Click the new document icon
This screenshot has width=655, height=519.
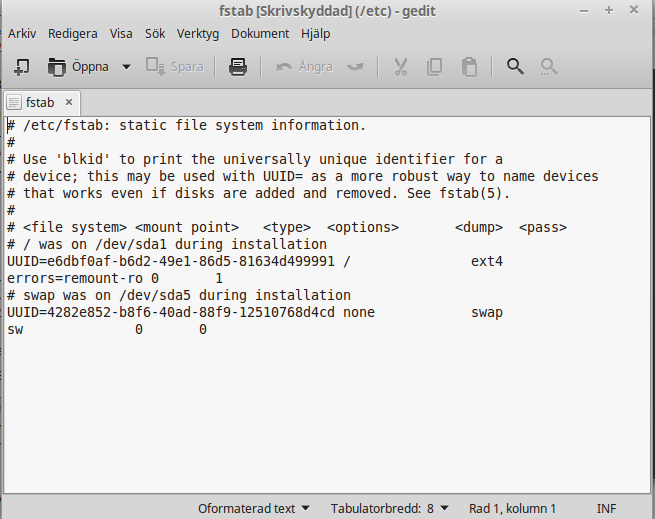[21, 67]
